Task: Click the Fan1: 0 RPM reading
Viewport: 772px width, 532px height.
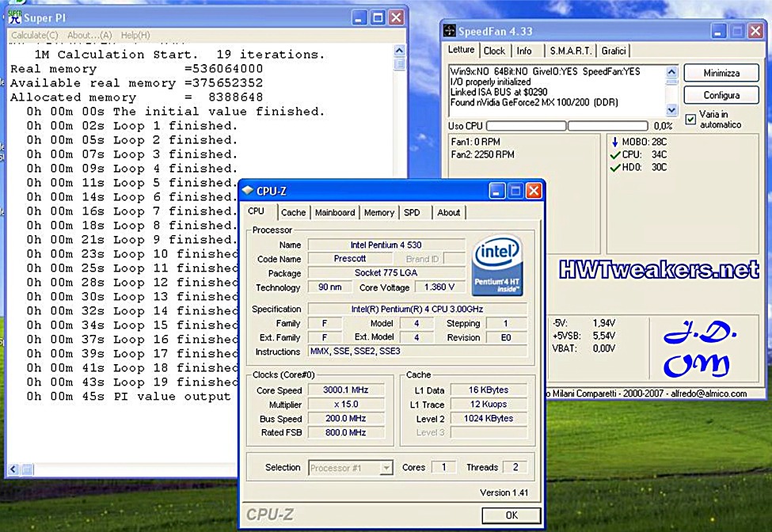Action: click(475, 142)
